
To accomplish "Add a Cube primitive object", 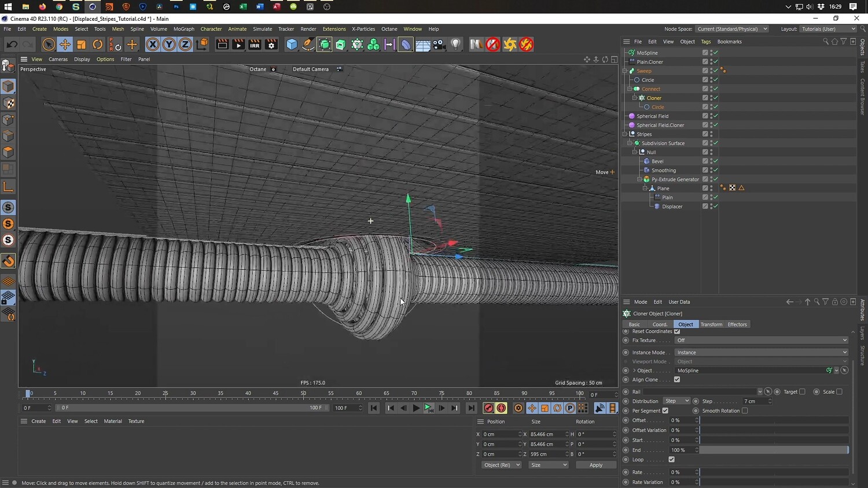I will [x=292, y=45].
